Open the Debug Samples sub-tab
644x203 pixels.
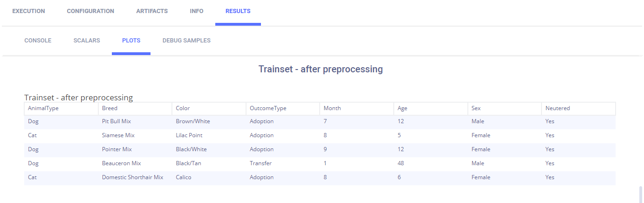(x=186, y=41)
